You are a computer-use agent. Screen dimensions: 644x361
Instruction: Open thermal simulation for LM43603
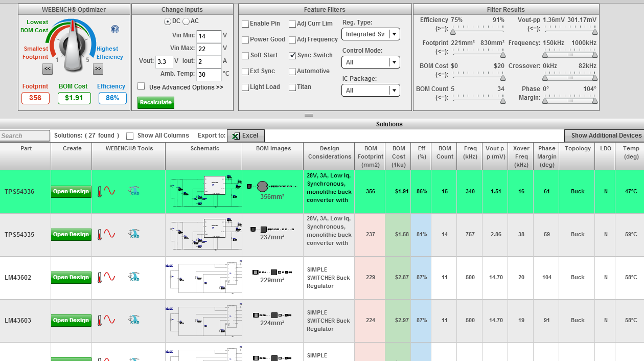(x=100, y=320)
